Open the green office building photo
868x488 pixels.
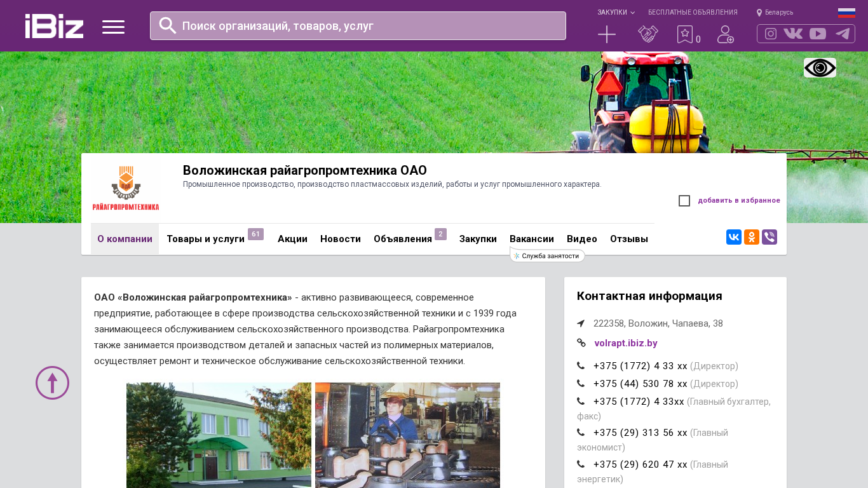(x=219, y=435)
